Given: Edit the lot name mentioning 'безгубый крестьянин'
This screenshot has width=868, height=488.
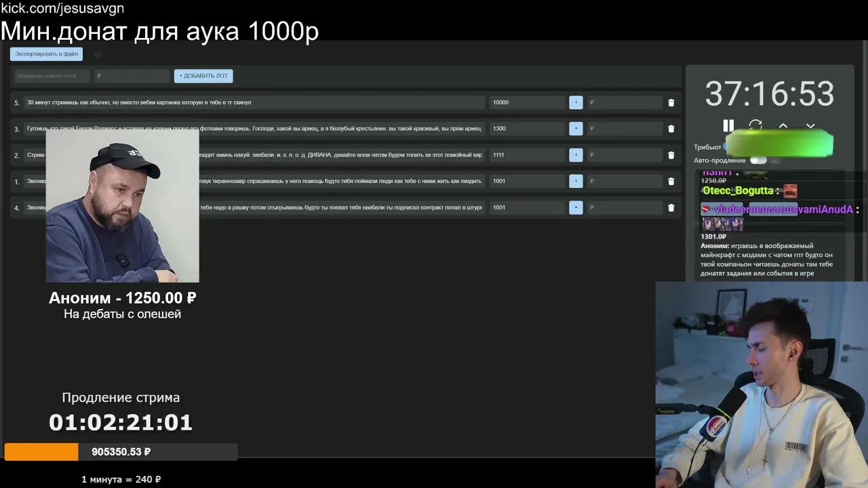Looking at the screenshot, I should tap(254, 129).
